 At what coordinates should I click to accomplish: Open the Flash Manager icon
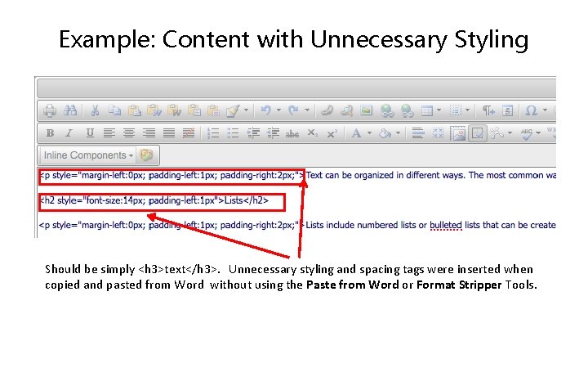tap(327, 110)
